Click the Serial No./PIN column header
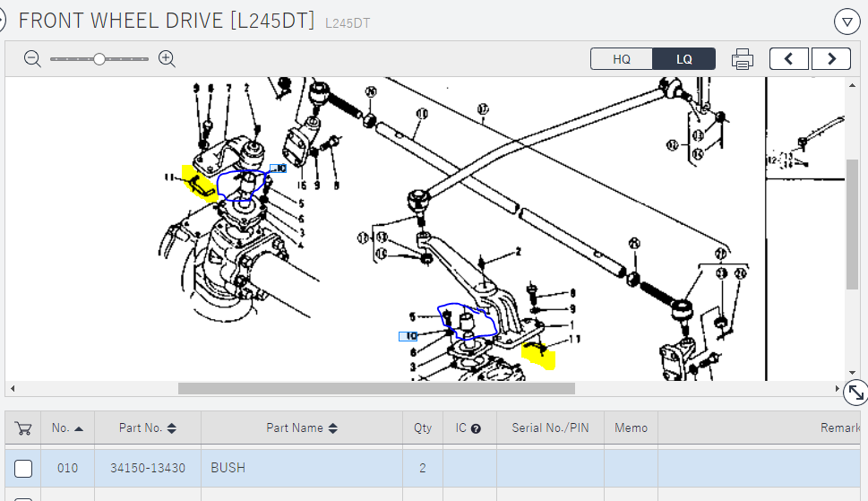 tap(550, 428)
